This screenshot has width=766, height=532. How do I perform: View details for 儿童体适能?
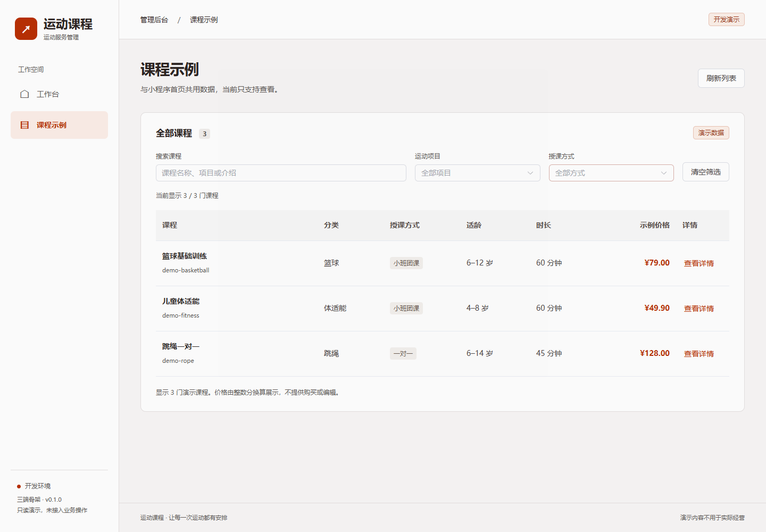pyautogui.click(x=699, y=309)
